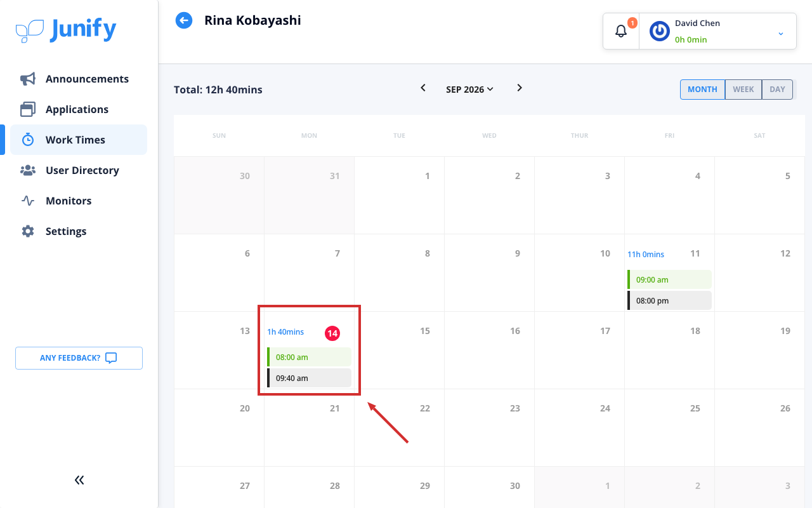The height and width of the screenshot is (508, 812).
Task: Click calendar day 25
Action: (695, 408)
